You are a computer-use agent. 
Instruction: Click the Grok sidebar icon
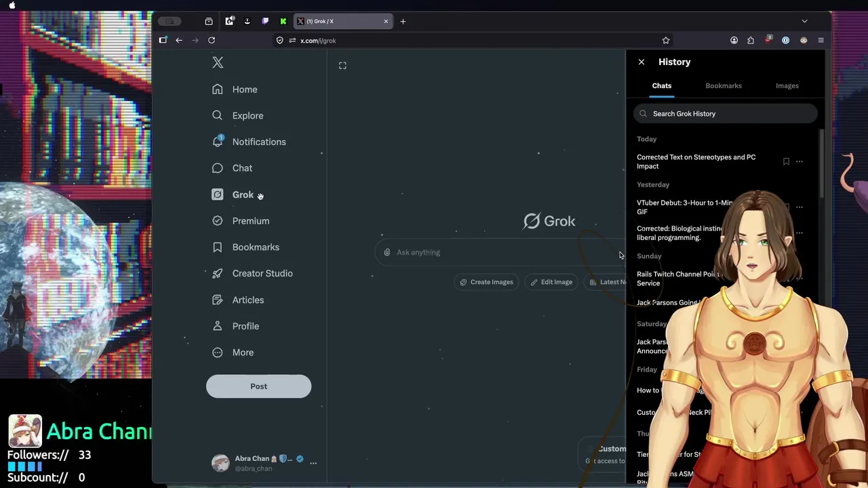coord(217,195)
